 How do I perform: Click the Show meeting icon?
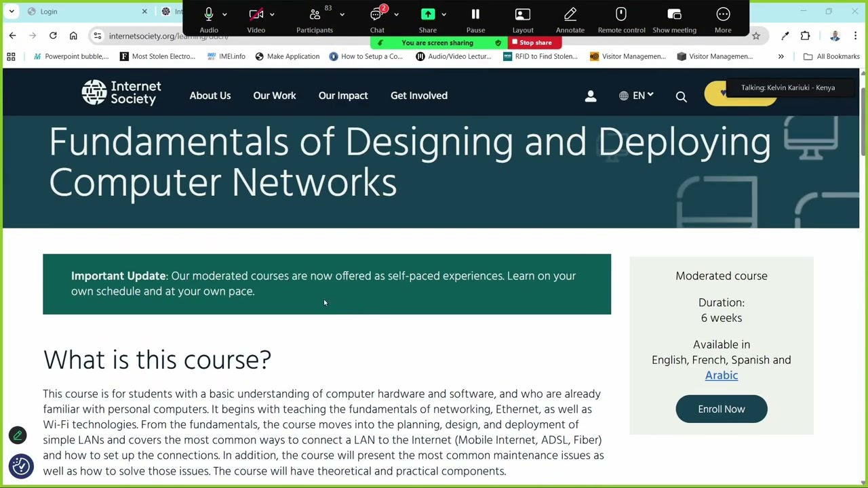coord(674,14)
